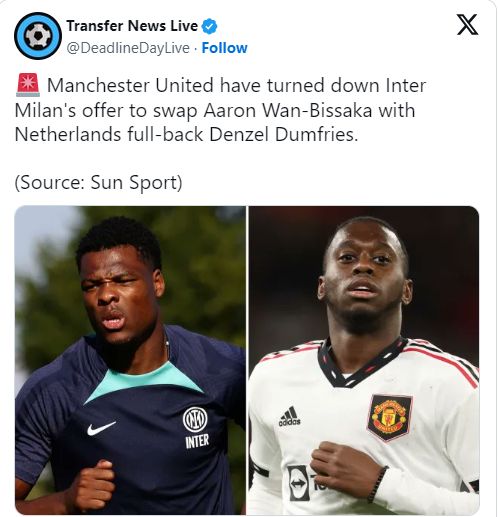Viewport: 498px width, 517px height.
Task: Click the red siren emoji in the tweet
Action: click(28, 85)
